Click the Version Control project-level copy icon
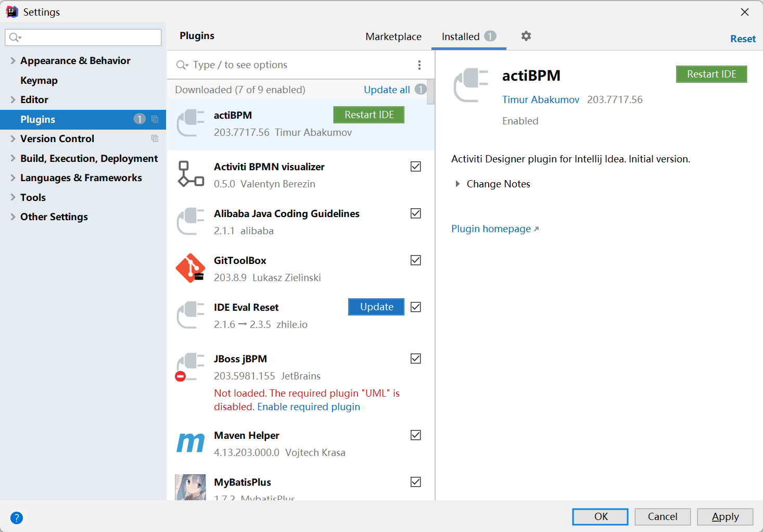The height and width of the screenshot is (532, 763). [x=155, y=138]
